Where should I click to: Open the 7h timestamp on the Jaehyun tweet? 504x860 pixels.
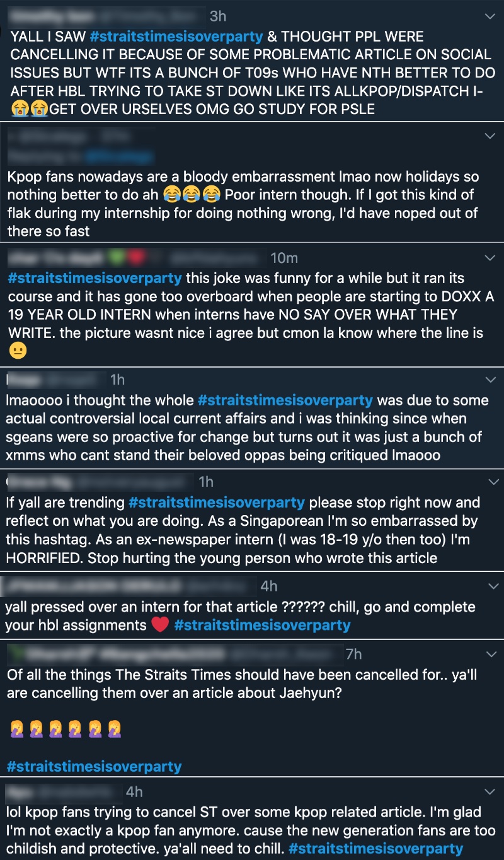click(x=353, y=654)
